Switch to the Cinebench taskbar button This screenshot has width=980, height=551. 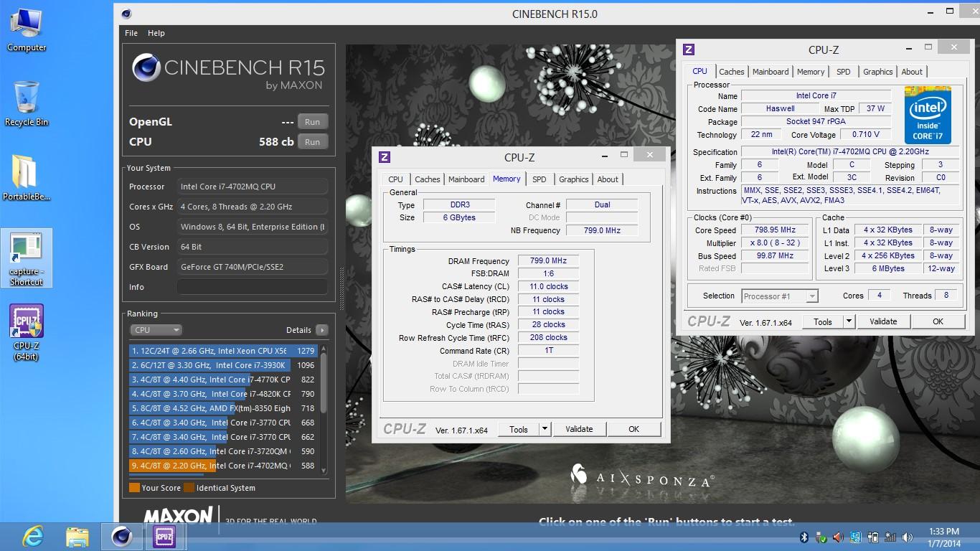pos(121,537)
